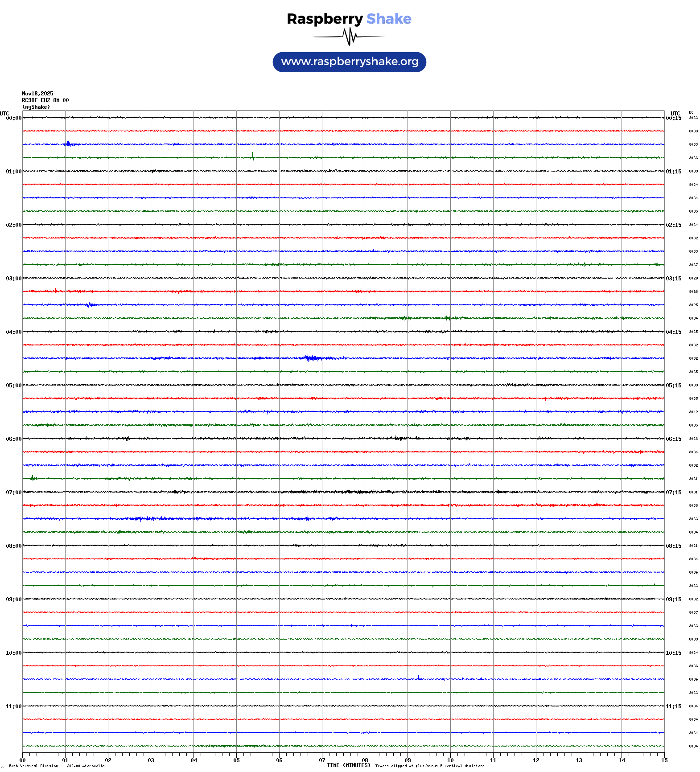Click the 05:15 label on right side

coord(673,386)
